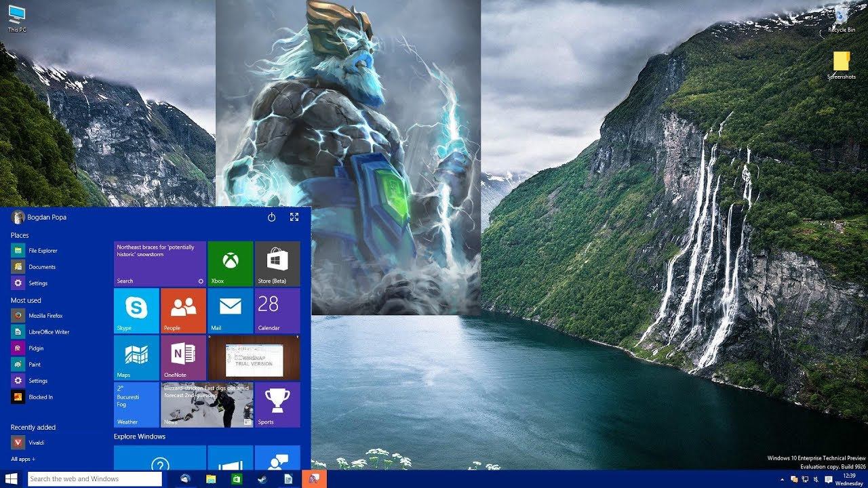868x488 pixels.
Task: Launch Paint from Most used
Action: tap(26, 365)
